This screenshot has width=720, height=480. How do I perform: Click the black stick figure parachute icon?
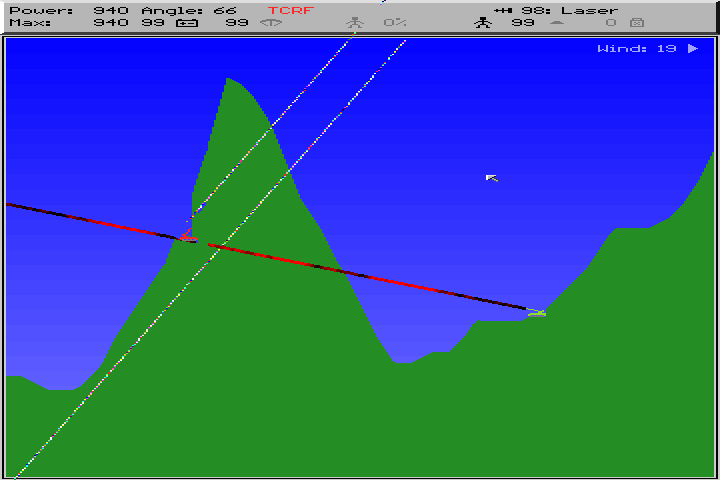[x=483, y=22]
